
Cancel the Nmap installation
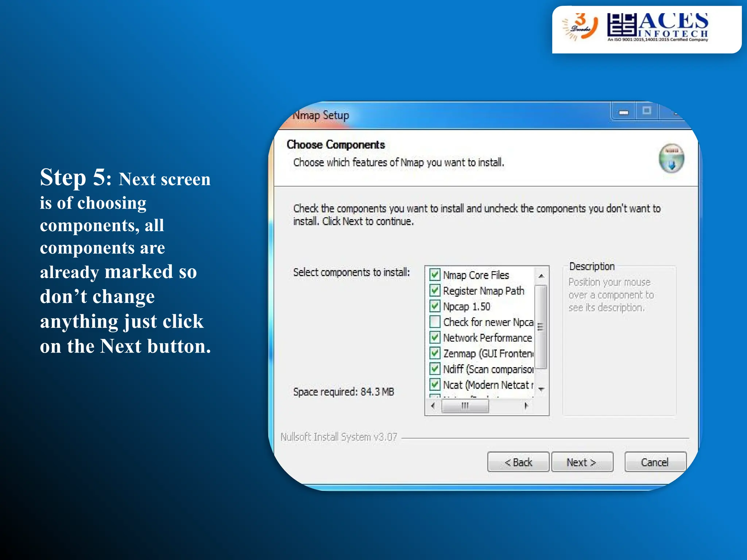[x=655, y=462]
